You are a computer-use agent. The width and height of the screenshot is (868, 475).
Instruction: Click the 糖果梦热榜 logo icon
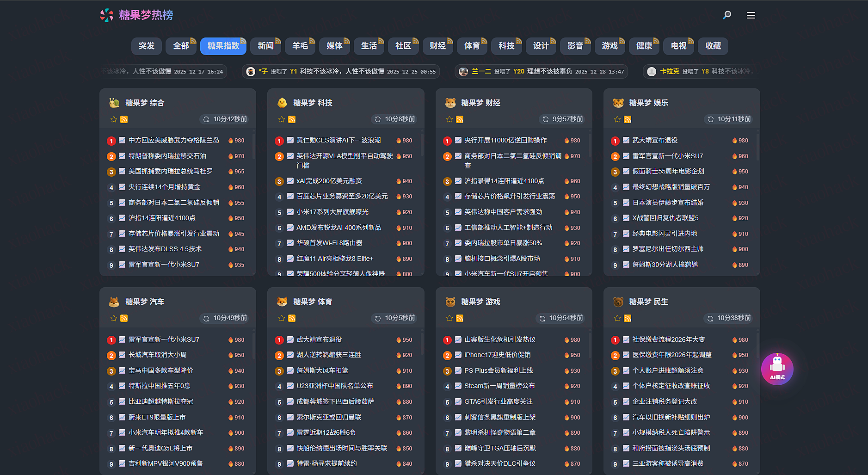pos(107,15)
